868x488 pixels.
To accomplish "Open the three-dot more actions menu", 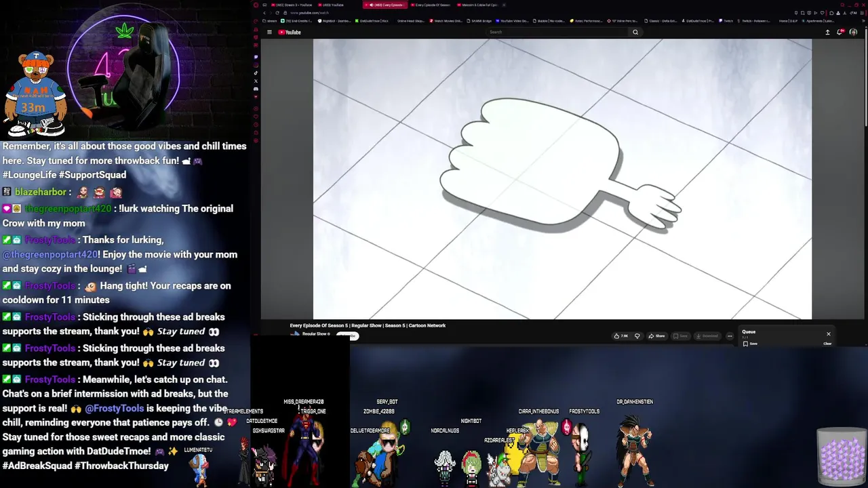I will pos(730,335).
